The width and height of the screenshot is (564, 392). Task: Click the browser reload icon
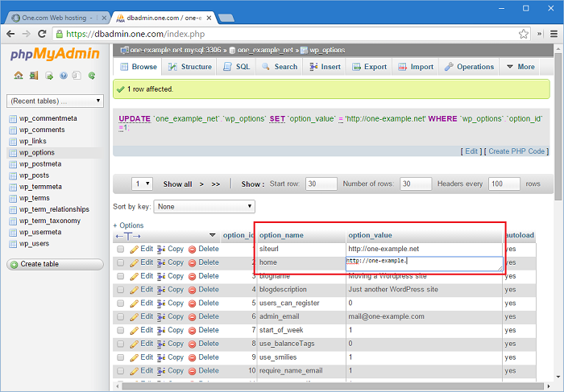coord(43,34)
